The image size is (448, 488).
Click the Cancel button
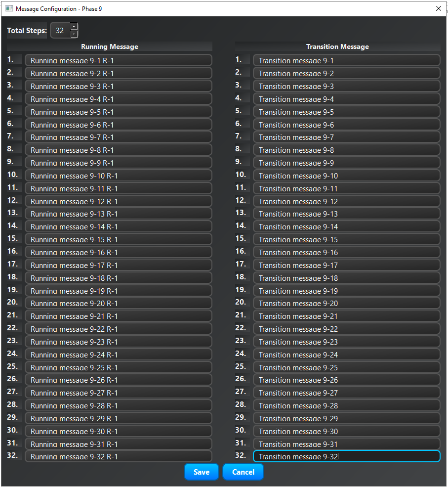243,472
